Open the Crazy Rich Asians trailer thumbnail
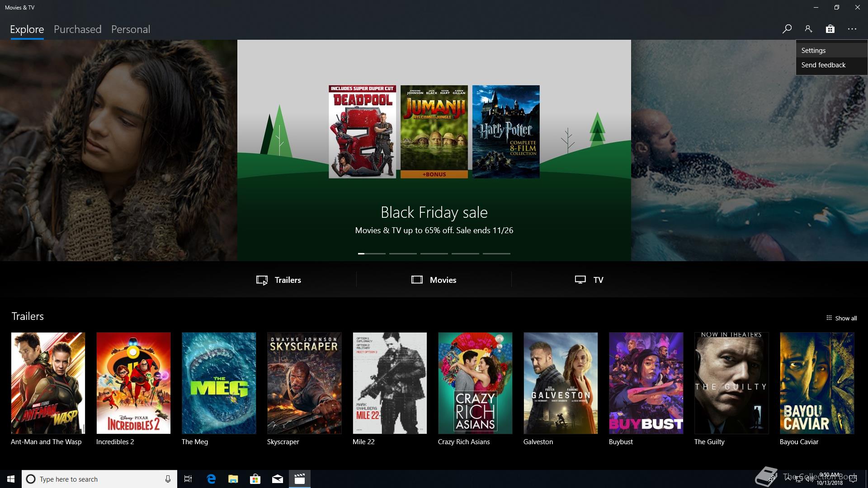Image resolution: width=868 pixels, height=488 pixels. [x=475, y=383]
